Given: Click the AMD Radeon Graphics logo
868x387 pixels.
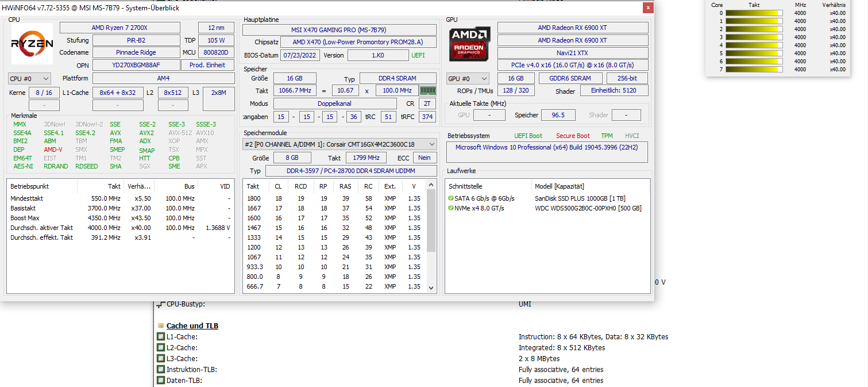Looking at the screenshot, I should (x=470, y=44).
